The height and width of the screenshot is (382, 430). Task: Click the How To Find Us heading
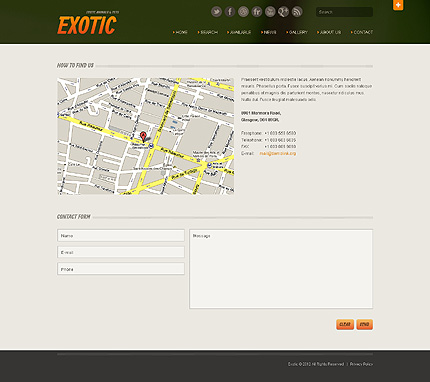coord(75,65)
